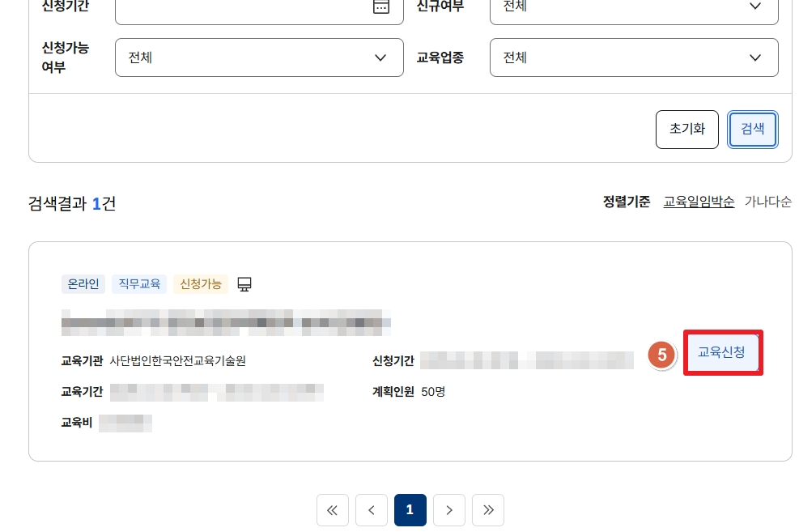799x532 pixels.
Task: Go to next results page
Action: (448, 509)
